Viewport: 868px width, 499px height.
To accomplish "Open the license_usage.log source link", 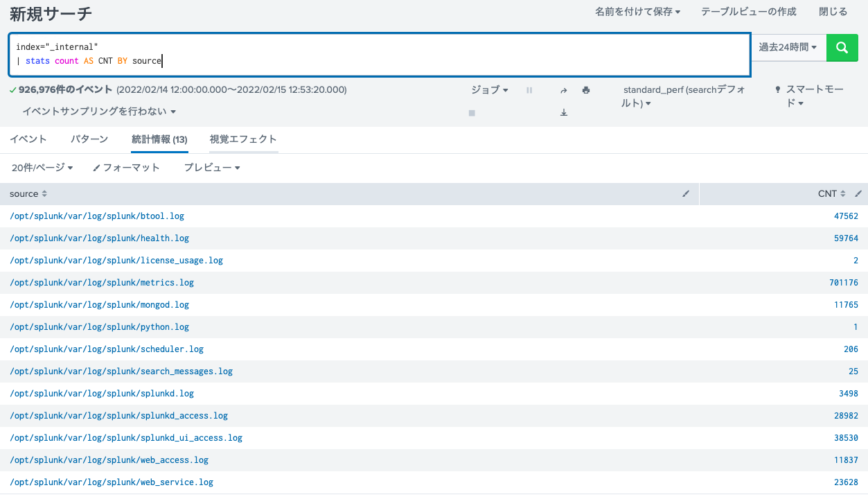I will (116, 261).
